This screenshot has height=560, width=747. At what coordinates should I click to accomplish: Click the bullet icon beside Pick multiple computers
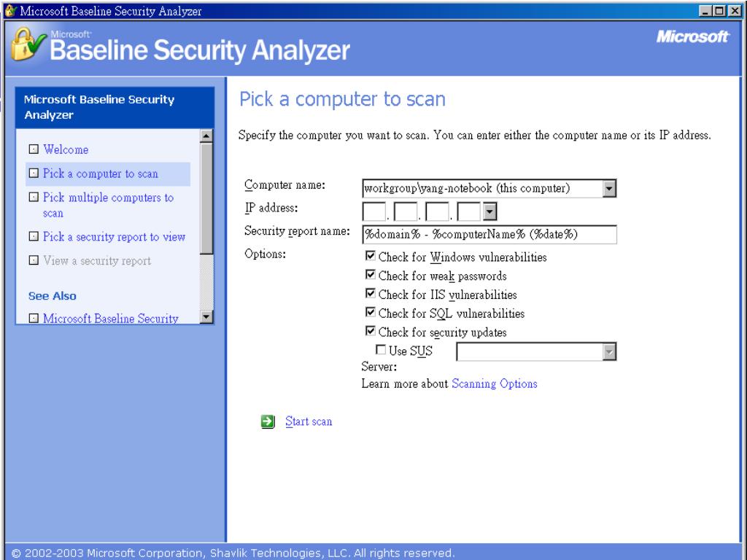click(34, 197)
